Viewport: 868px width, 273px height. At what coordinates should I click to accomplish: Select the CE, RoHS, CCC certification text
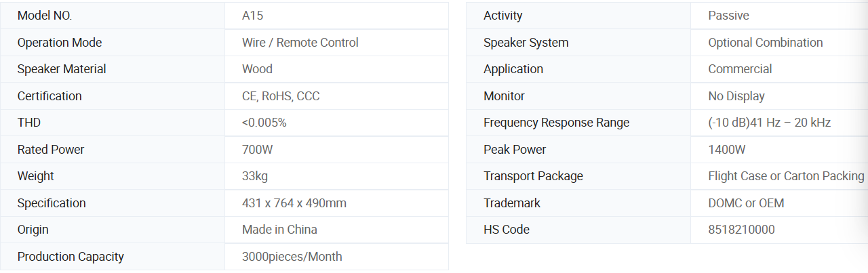click(281, 96)
